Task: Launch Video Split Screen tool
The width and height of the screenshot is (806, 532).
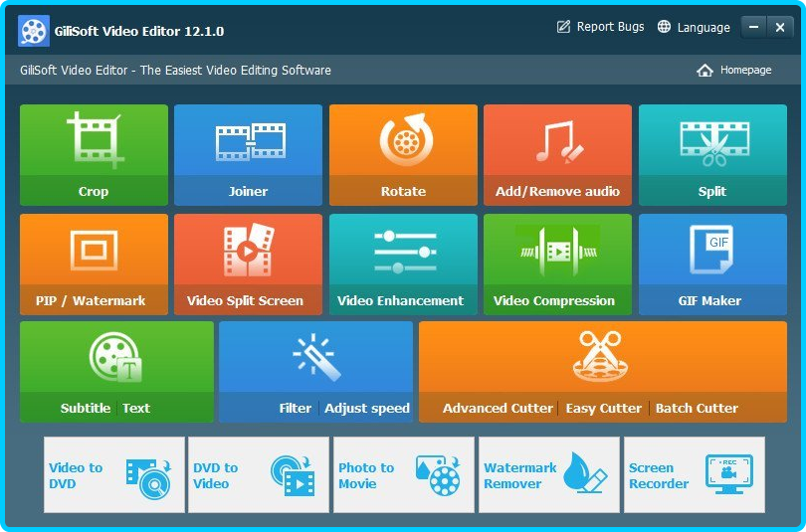Action: click(248, 264)
